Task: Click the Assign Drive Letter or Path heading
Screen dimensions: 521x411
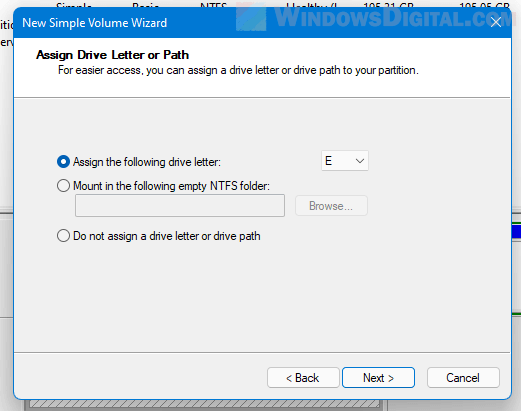Action: (113, 55)
